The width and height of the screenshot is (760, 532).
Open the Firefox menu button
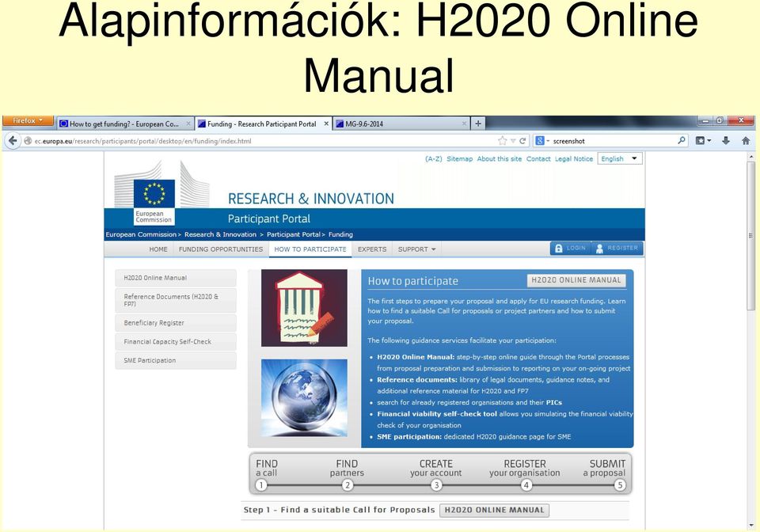click(x=28, y=120)
